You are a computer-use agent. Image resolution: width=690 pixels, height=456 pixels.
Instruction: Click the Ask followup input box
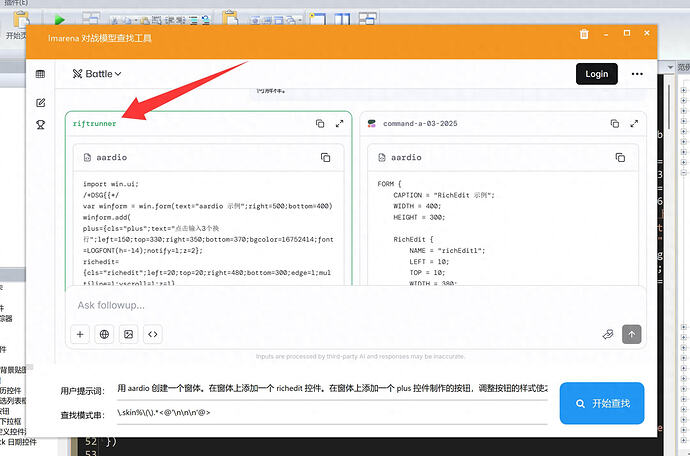(356, 305)
